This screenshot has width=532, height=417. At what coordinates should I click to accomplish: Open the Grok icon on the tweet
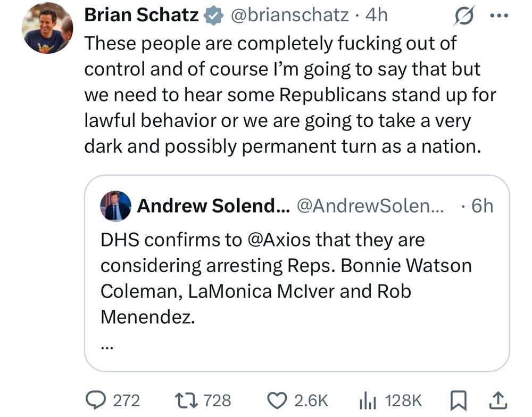pos(464,15)
